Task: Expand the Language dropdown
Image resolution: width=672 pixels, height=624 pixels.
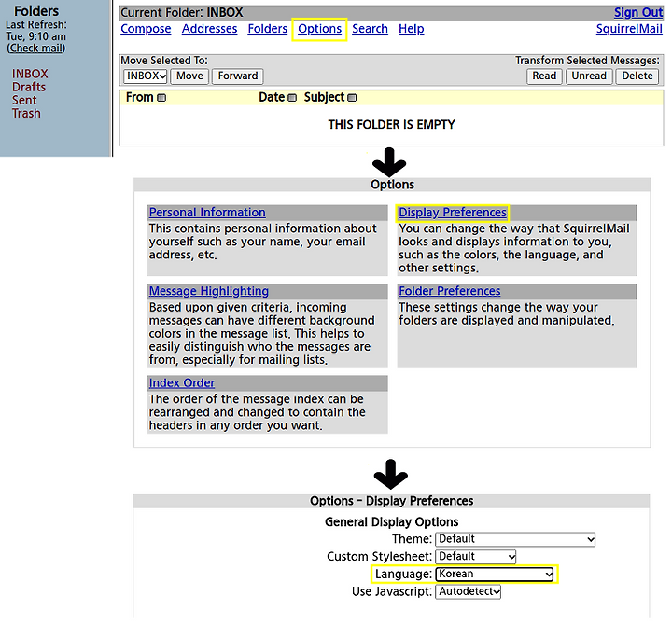Action: point(495,575)
